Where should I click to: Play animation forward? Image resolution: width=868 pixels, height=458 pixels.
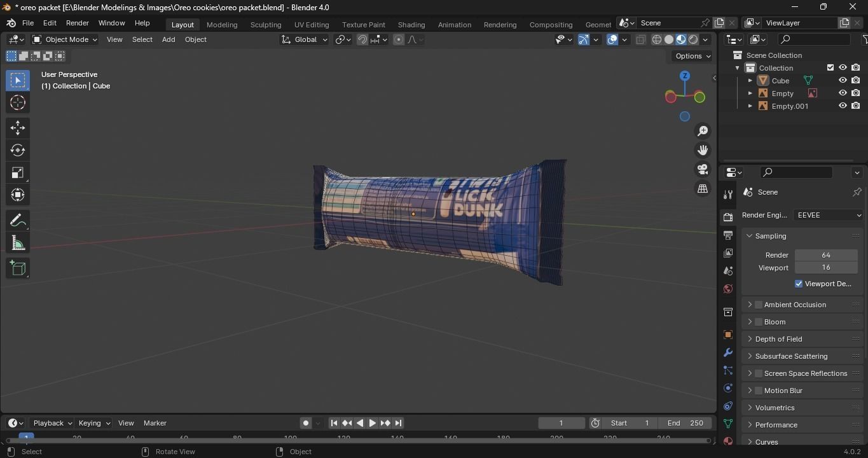pos(373,423)
